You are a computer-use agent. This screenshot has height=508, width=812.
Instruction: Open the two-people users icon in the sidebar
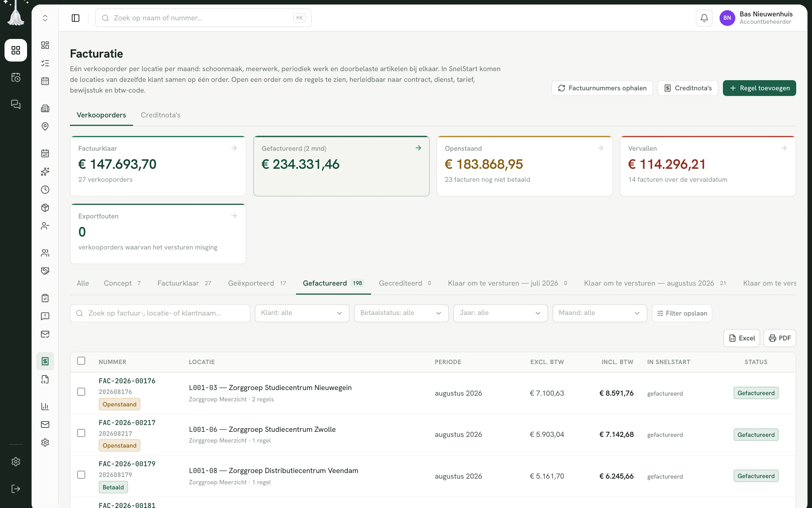pyautogui.click(x=45, y=253)
